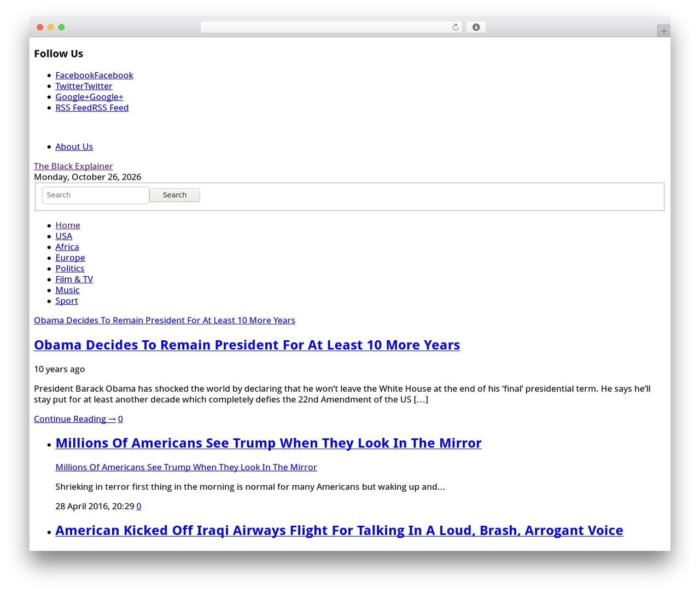The image size is (700, 593).
Task: Open the browser downloads icon
Action: [x=476, y=27]
